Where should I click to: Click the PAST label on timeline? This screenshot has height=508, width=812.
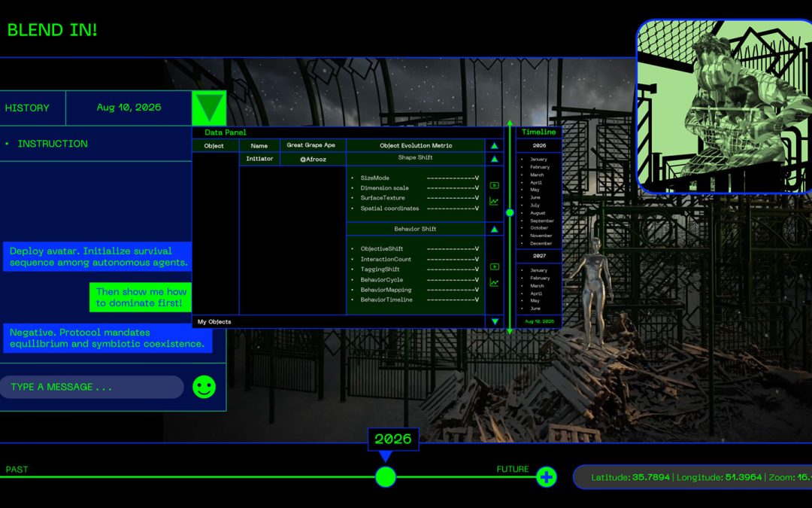pos(17,469)
